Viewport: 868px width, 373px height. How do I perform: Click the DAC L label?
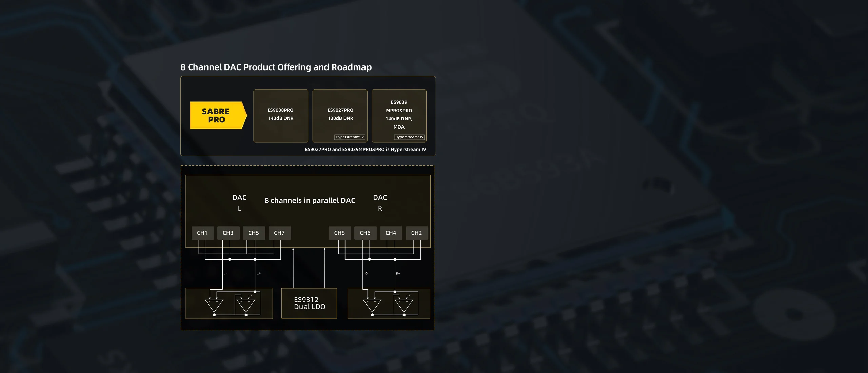(239, 202)
